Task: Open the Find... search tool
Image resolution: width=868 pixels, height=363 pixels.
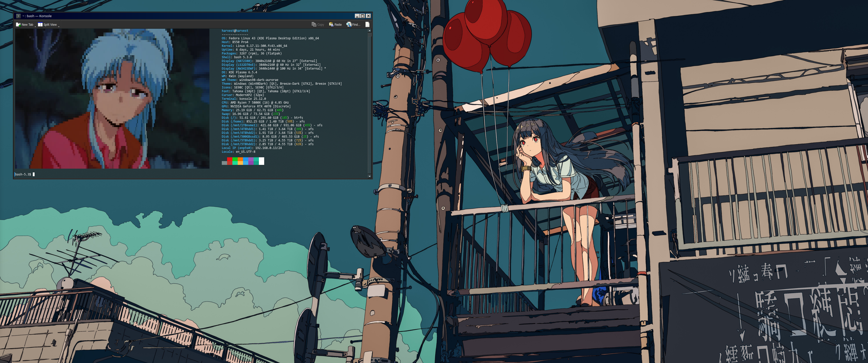Action: 349,25
